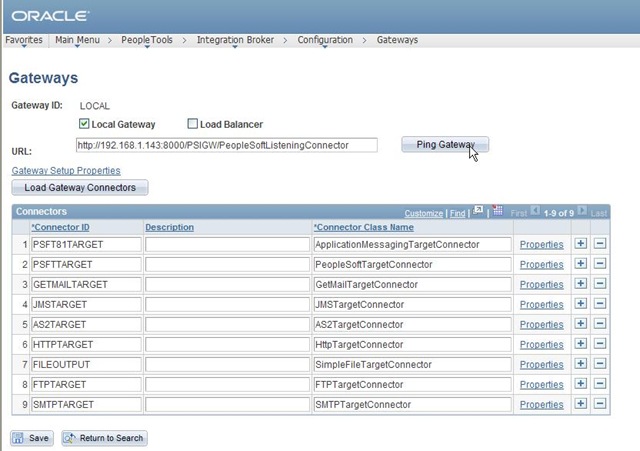The image size is (640, 451).
Task: Open the Configuration breadcrumb menu
Action: (x=325, y=40)
